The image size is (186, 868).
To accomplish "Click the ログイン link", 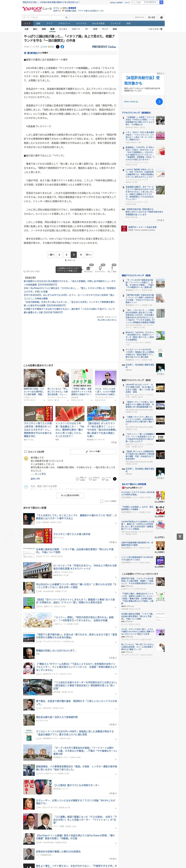I will click(57, 11).
